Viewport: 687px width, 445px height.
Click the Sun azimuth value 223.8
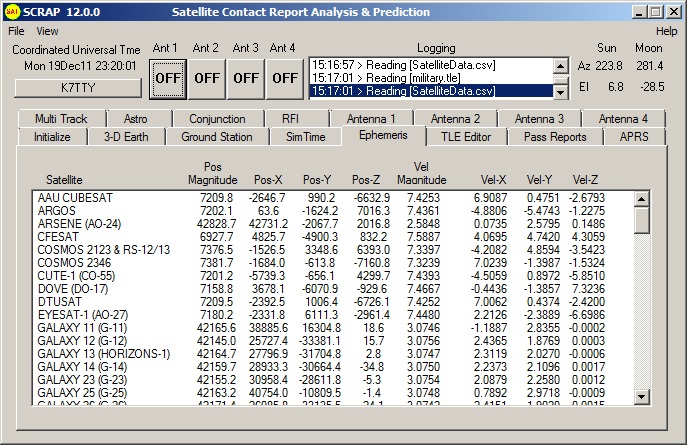coord(609,66)
